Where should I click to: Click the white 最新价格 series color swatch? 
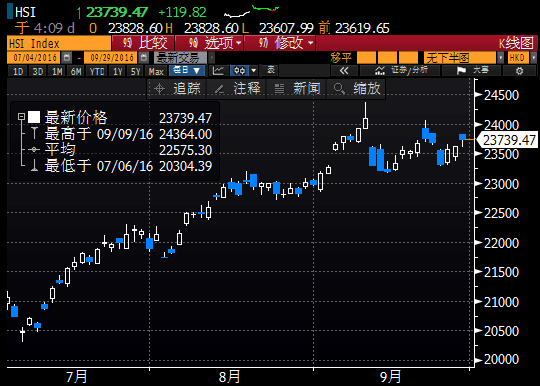pos(34,117)
